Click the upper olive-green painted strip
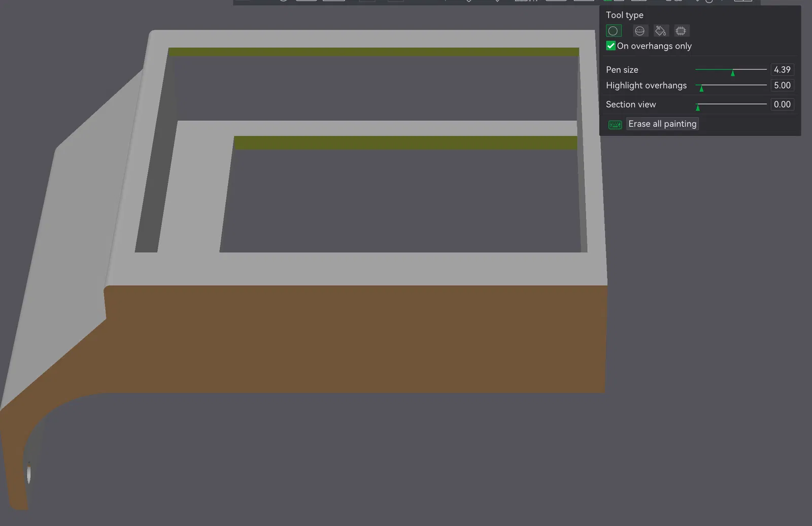812x526 pixels. click(x=374, y=52)
